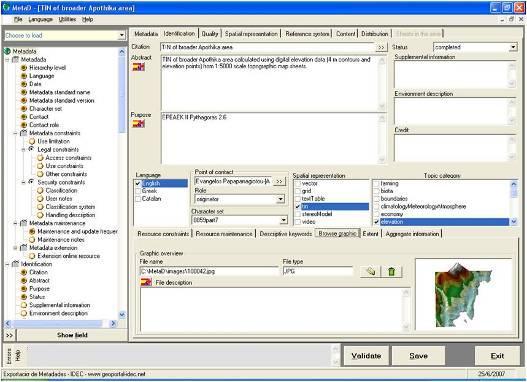Click the Identification folder icon in tree
Viewport: 527px width, 382px height.
[x=15, y=264]
